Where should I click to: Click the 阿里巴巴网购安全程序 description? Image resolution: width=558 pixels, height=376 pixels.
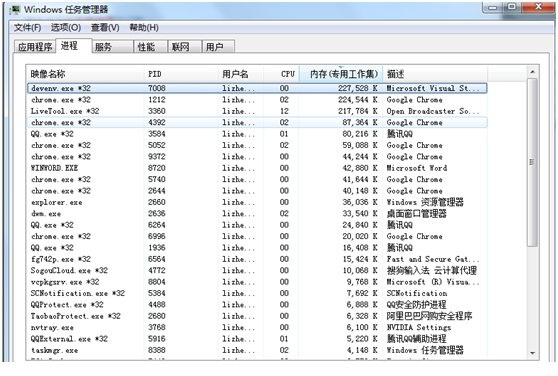(429, 316)
